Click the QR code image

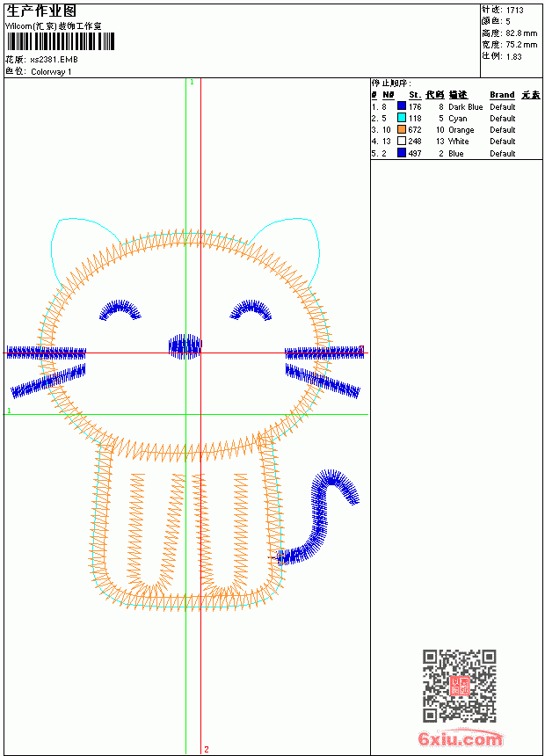click(x=460, y=686)
